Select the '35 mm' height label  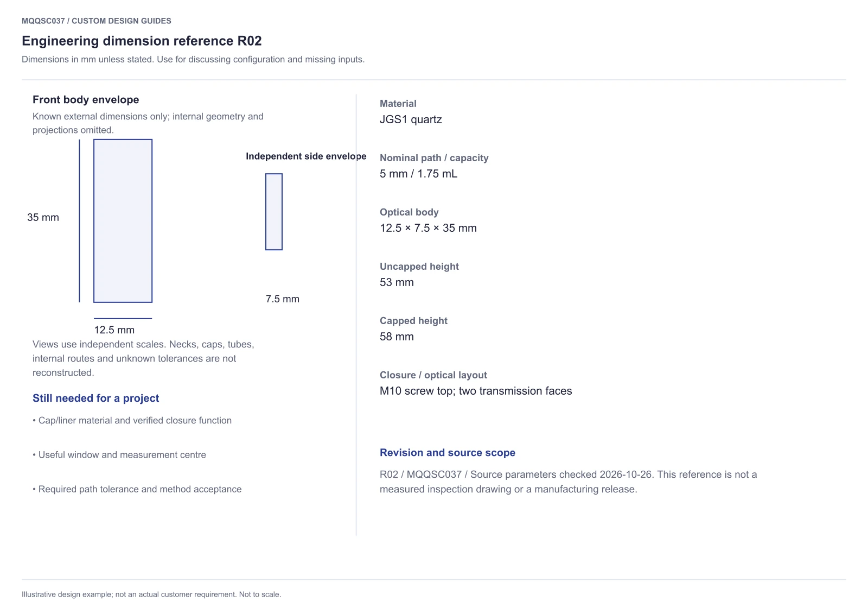[43, 217]
